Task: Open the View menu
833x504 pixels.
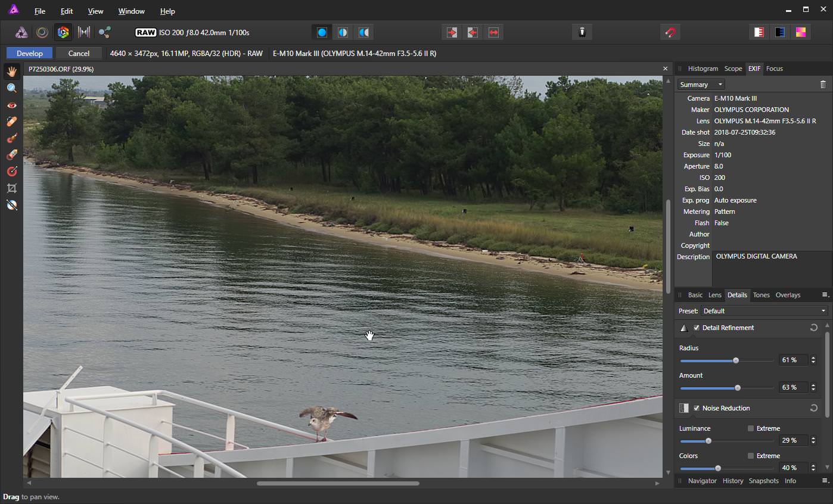Action: tap(95, 11)
